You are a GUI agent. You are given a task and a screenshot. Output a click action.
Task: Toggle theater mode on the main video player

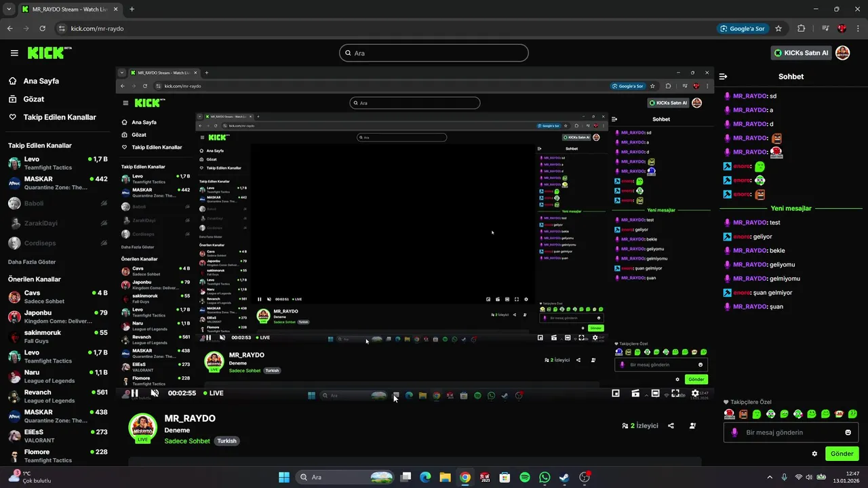click(655, 393)
